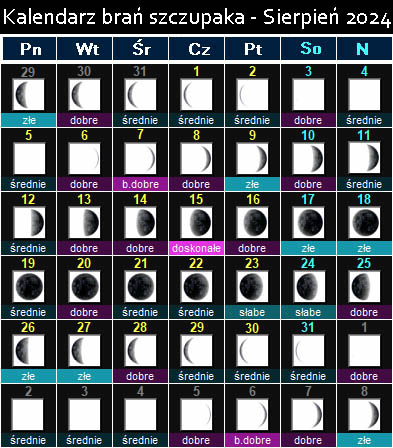
Task: Click the 'średnie' label under day 19
Action: [x=28, y=312]
